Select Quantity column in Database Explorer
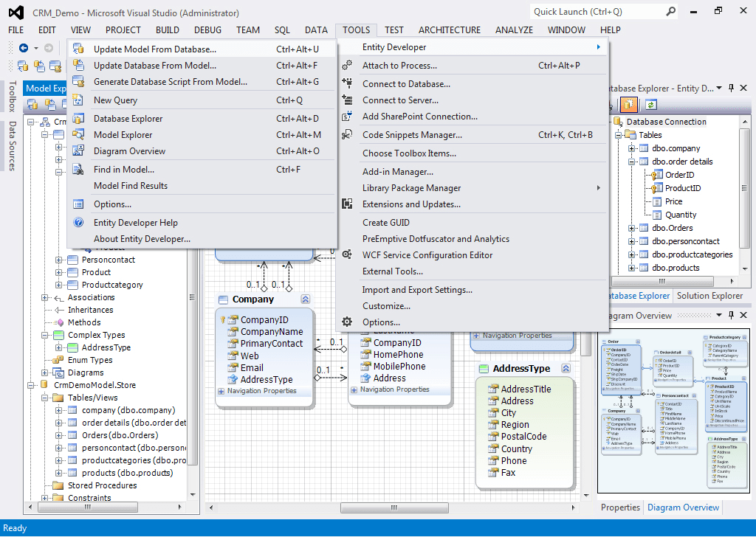This screenshot has height=537, width=756. click(681, 215)
